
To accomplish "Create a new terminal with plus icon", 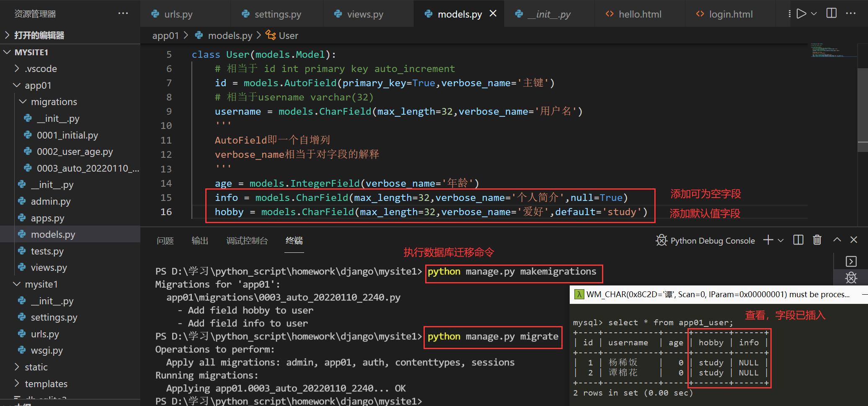I will (768, 240).
